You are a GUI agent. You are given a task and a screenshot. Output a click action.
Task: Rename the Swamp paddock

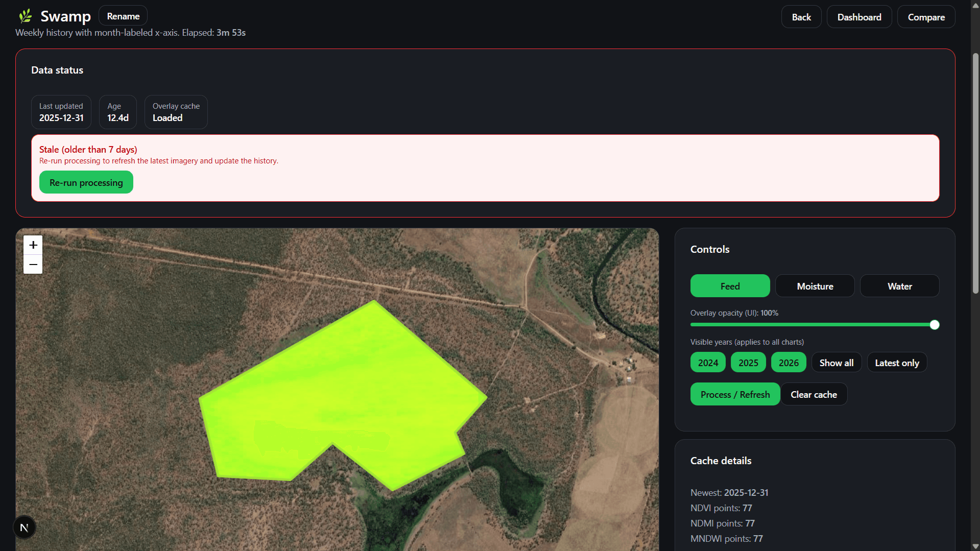[x=123, y=16]
